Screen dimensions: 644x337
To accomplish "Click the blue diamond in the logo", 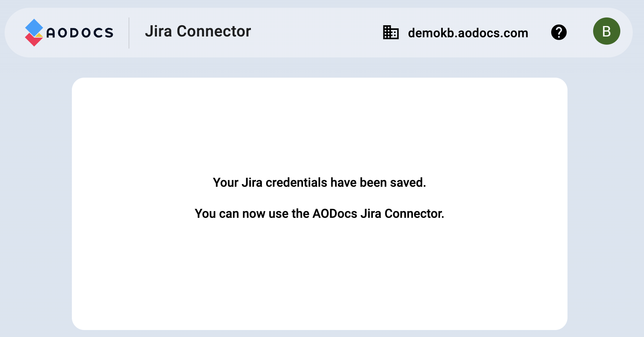I will [34, 27].
